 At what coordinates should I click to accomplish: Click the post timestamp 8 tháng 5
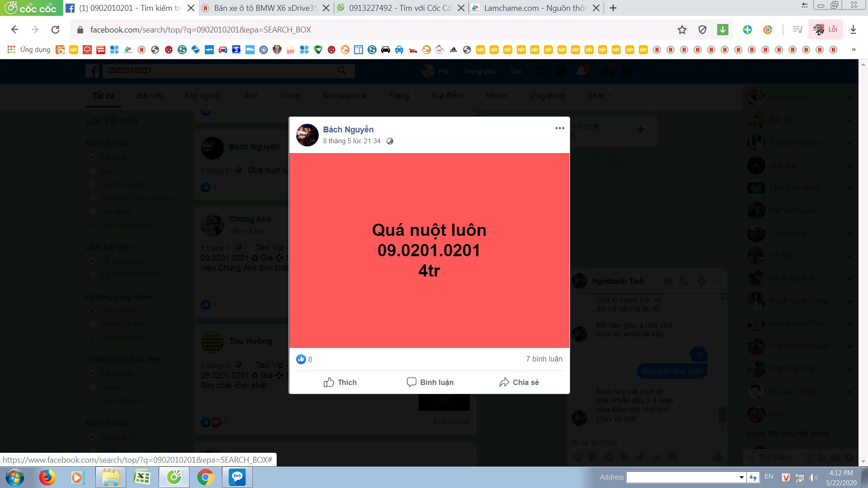(x=352, y=141)
